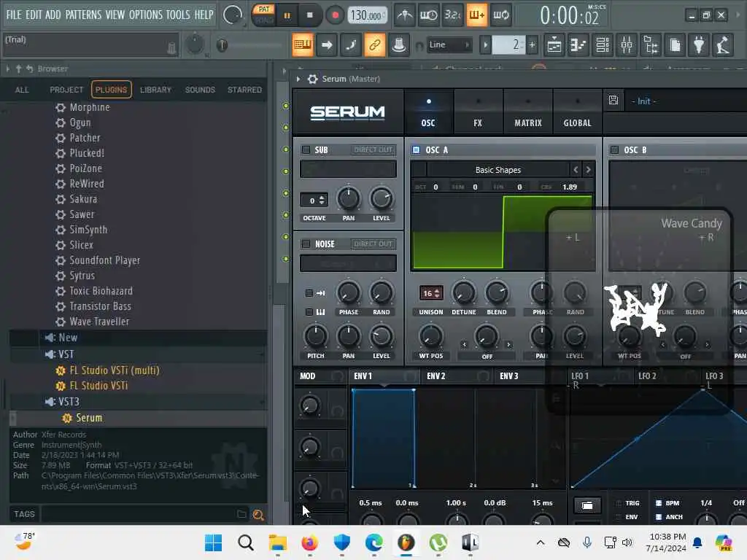Click the tempo 130.000 field

pos(366,16)
